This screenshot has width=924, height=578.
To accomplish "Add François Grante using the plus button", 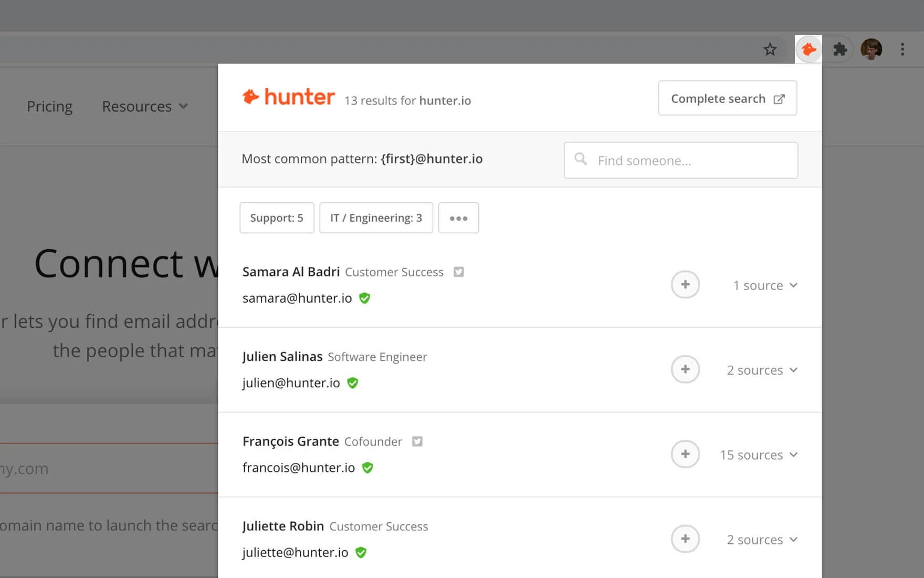I will [x=685, y=453].
